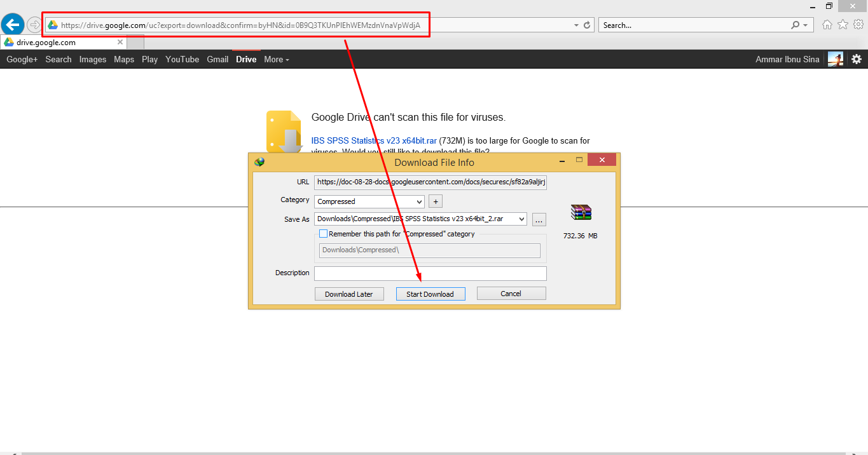Click the URL field in Download File Info
Image resolution: width=868 pixels, height=455 pixels.
click(x=431, y=182)
